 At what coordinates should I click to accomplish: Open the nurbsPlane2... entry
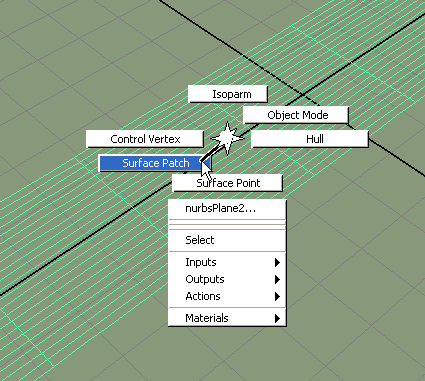(227, 209)
